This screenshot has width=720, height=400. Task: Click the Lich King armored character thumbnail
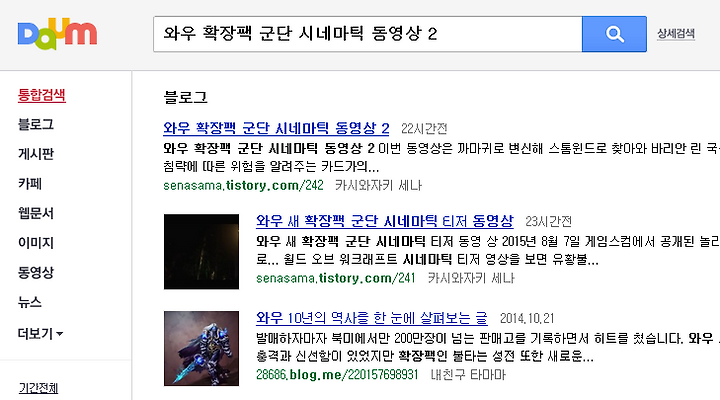pyautogui.click(x=202, y=348)
